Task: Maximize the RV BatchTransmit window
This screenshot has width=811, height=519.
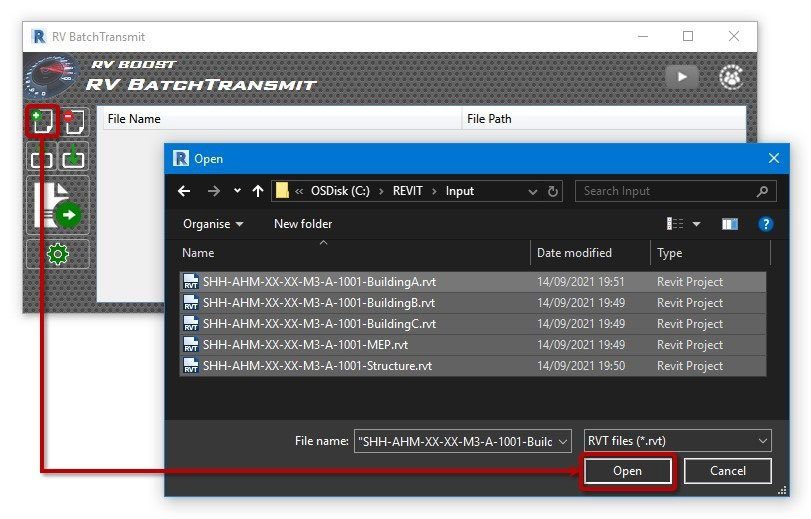Action: (x=688, y=36)
